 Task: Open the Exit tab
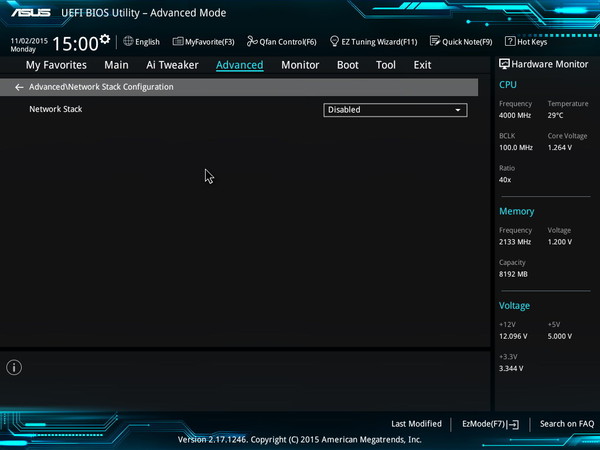coord(422,65)
